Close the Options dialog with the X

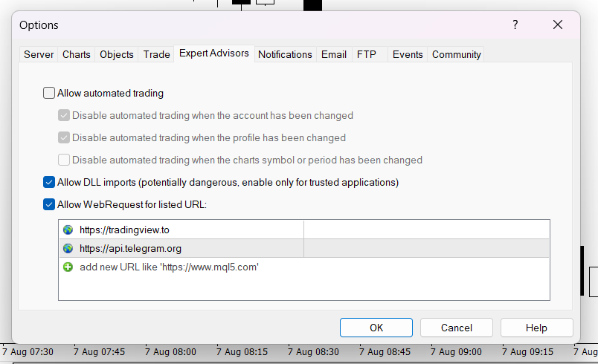point(558,25)
